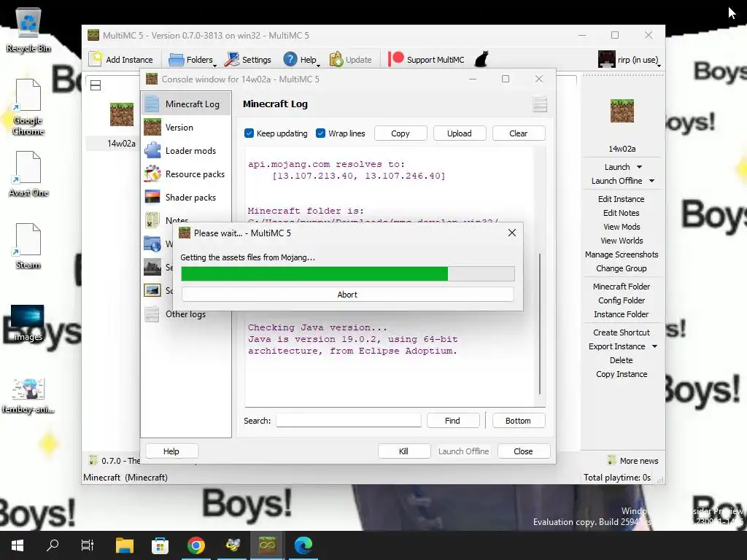Open the Other logs page

click(x=186, y=314)
